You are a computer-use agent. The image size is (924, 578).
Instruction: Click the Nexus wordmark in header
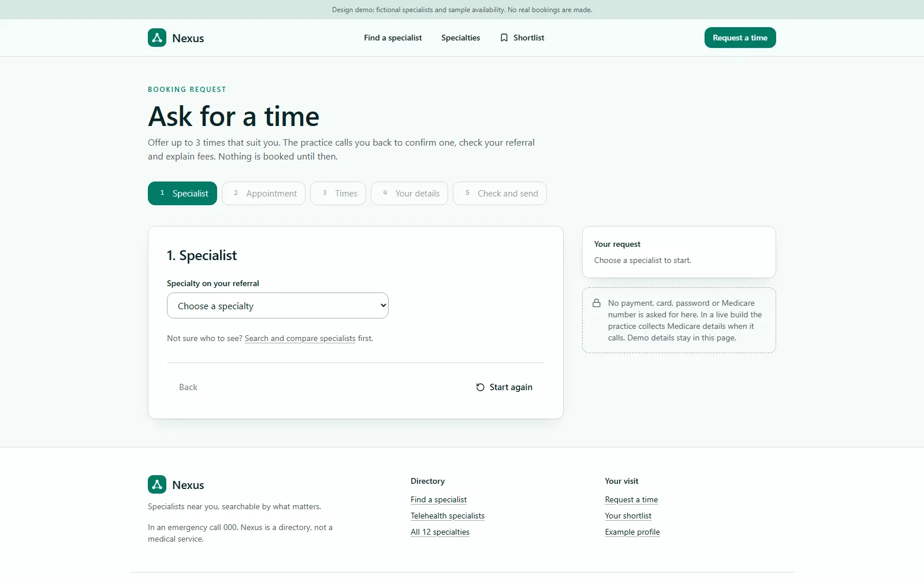188,38
